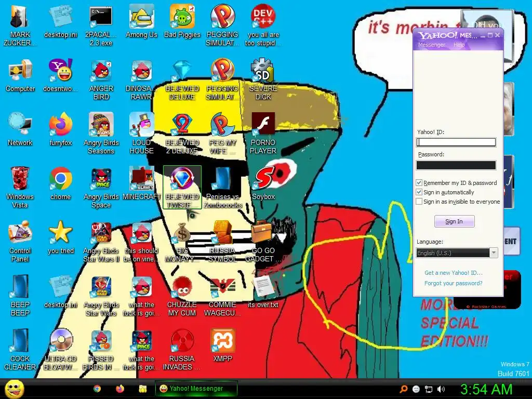The image size is (532, 399).
Task: Select the MINECRAFT desktop icon
Action: click(x=141, y=183)
